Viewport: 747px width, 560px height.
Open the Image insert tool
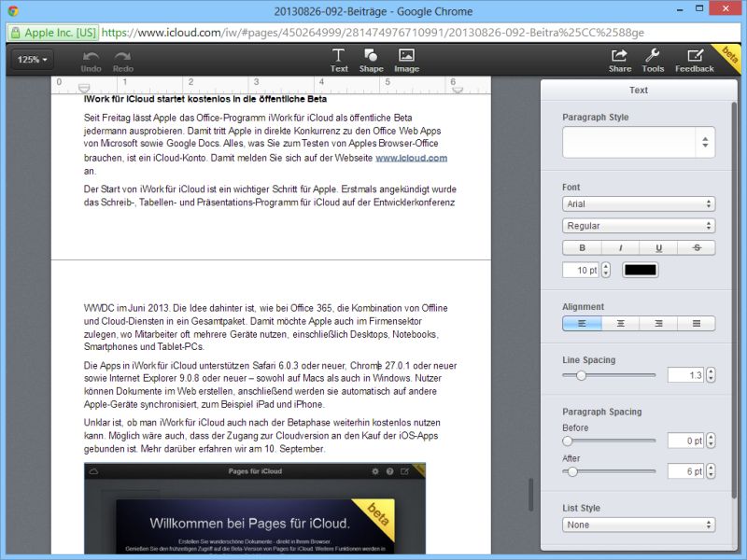click(406, 55)
